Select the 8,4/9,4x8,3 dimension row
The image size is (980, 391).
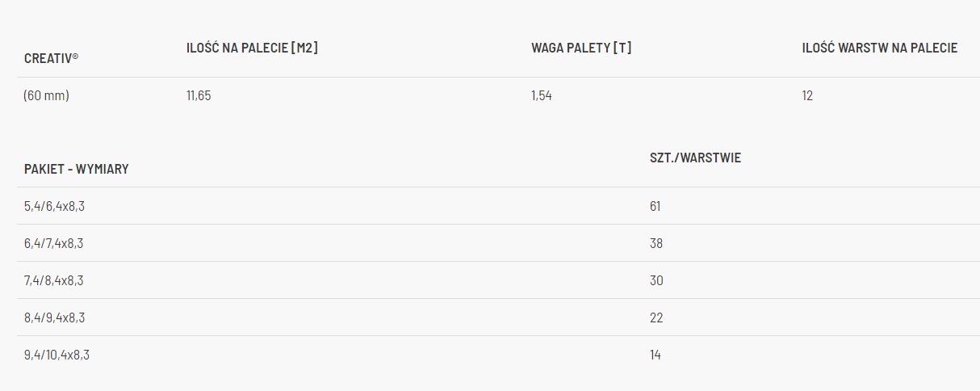coord(54,317)
